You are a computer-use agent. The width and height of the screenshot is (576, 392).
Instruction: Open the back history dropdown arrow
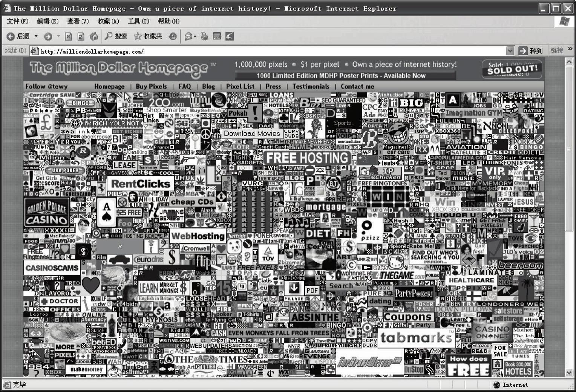click(36, 36)
